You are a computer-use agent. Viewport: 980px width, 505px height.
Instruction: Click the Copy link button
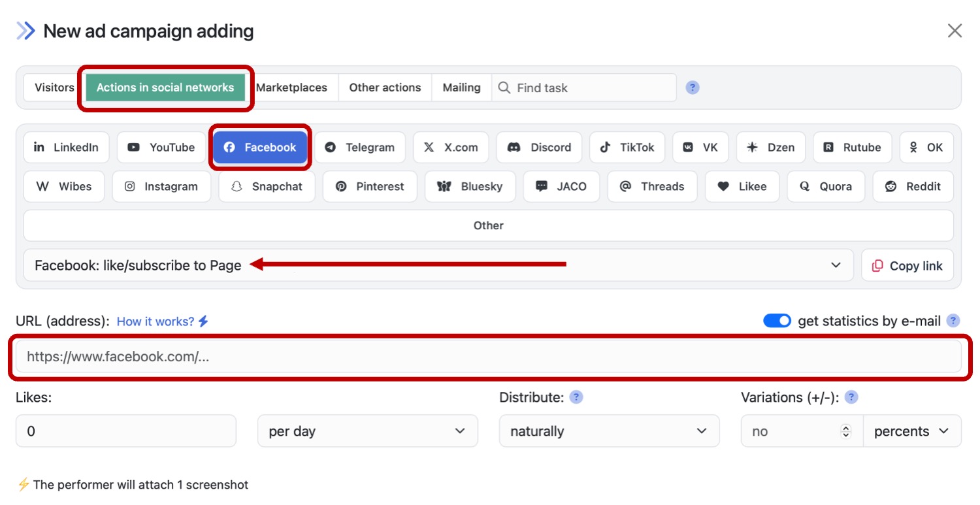pyautogui.click(x=907, y=265)
